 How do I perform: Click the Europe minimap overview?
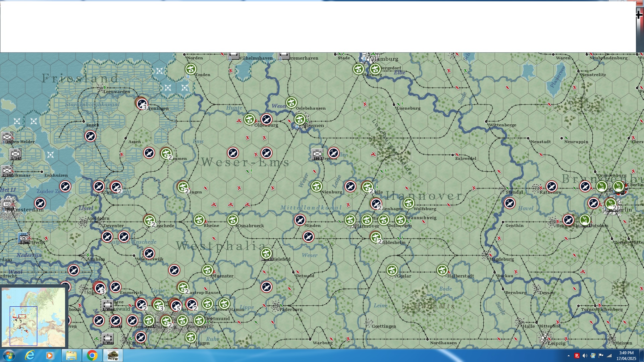(x=34, y=317)
